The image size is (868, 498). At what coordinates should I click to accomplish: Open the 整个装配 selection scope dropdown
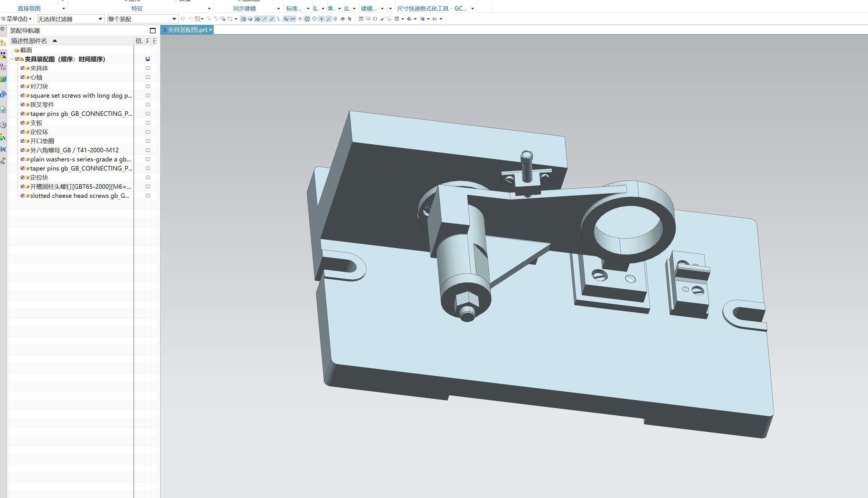pyautogui.click(x=174, y=19)
